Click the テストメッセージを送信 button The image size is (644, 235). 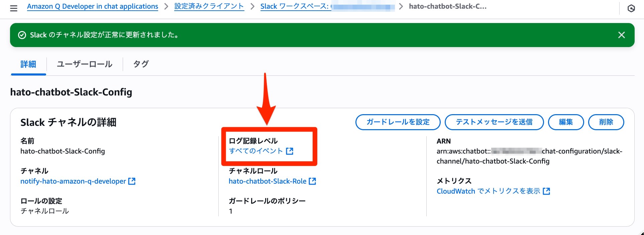(x=494, y=122)
